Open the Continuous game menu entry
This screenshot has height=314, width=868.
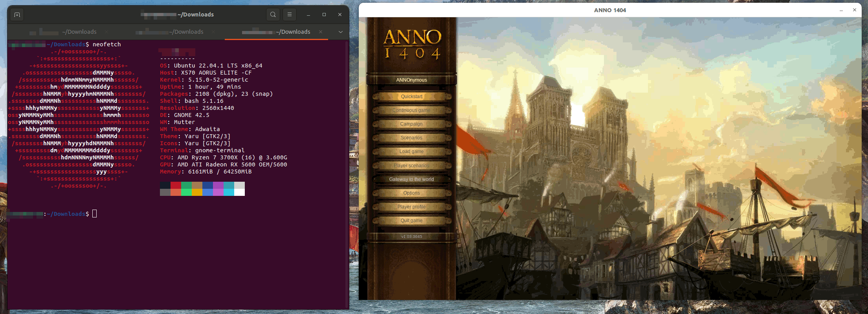coord(411,110)
